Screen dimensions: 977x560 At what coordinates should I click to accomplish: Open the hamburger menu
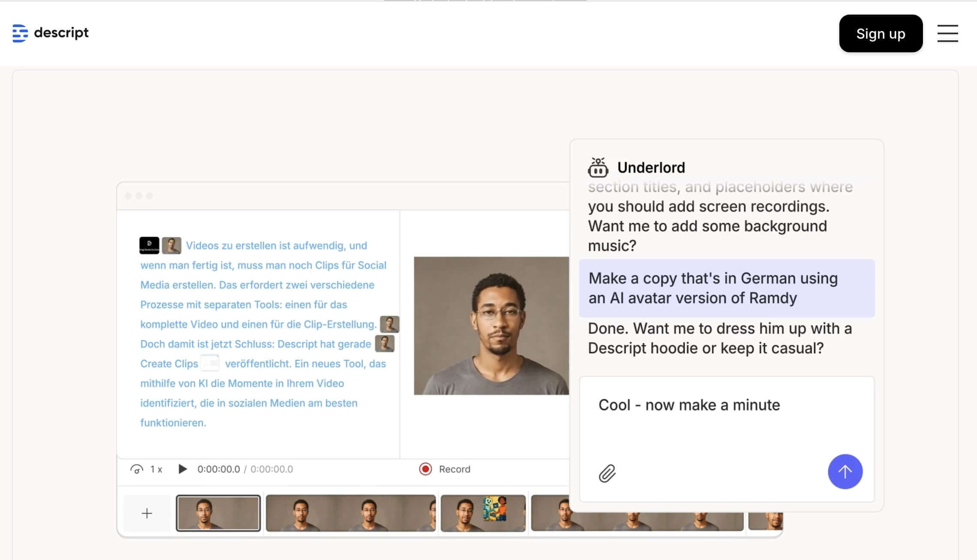coord(947,33)
